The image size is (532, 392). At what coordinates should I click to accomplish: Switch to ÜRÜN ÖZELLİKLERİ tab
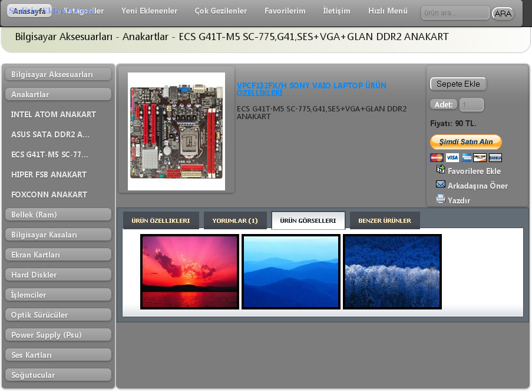pyautogui.click(x=161, y=220)
